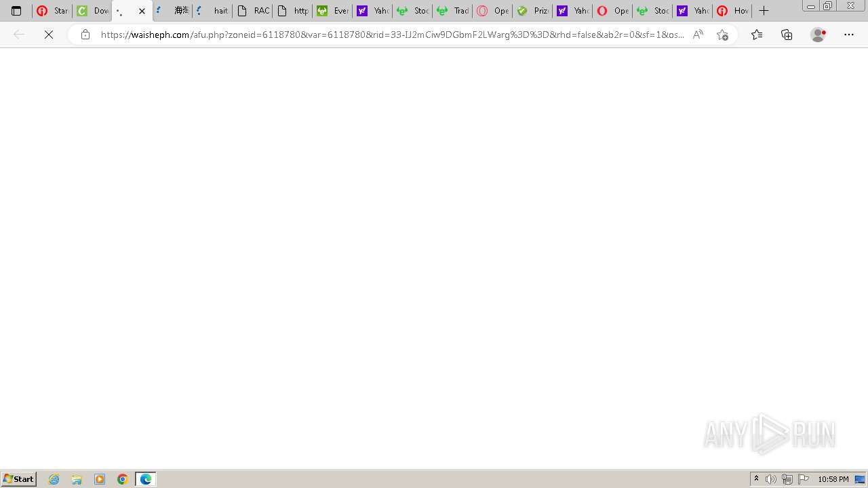This screenshot has width=868, height=488.
Task: Switch to the 'Dow' tab
Action: pos(92,11)
